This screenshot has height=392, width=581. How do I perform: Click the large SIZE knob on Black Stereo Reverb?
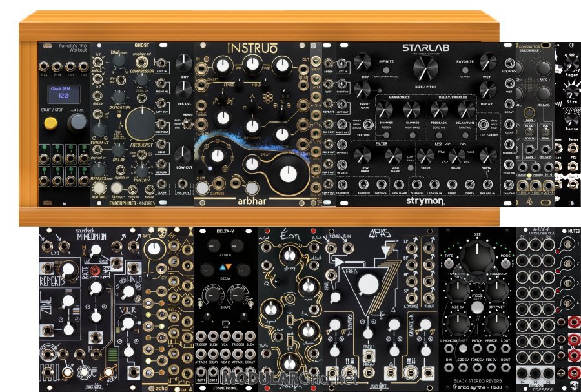click(x=477, y=254)
